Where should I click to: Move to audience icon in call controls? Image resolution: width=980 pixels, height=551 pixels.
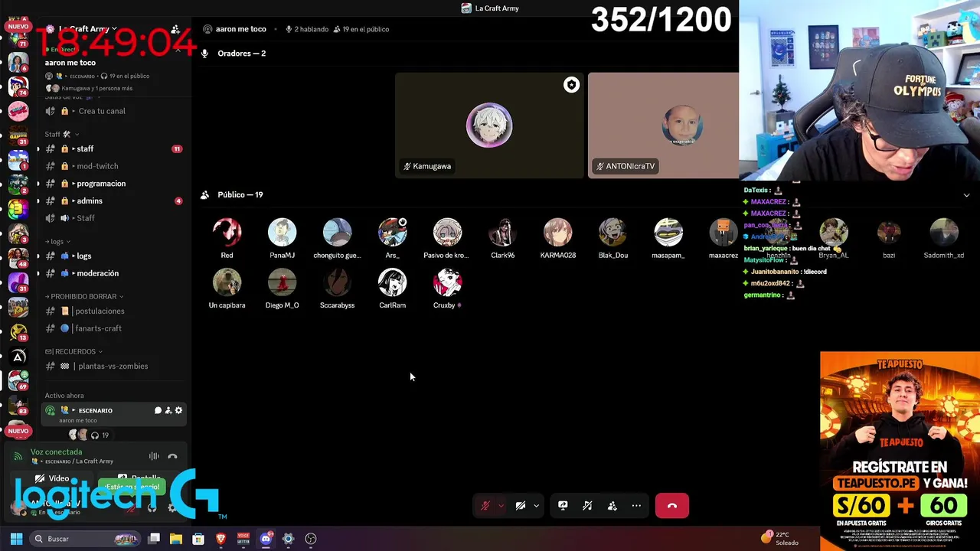click(612, 506)
